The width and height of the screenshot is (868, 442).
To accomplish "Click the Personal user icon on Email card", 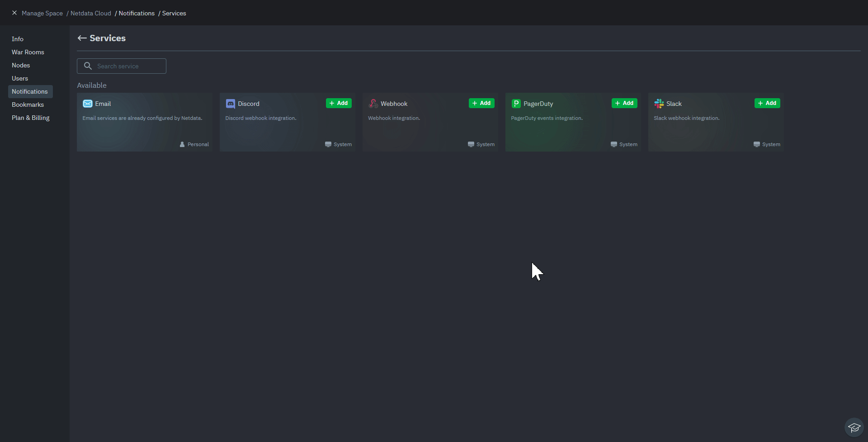I will pos(182,144).
